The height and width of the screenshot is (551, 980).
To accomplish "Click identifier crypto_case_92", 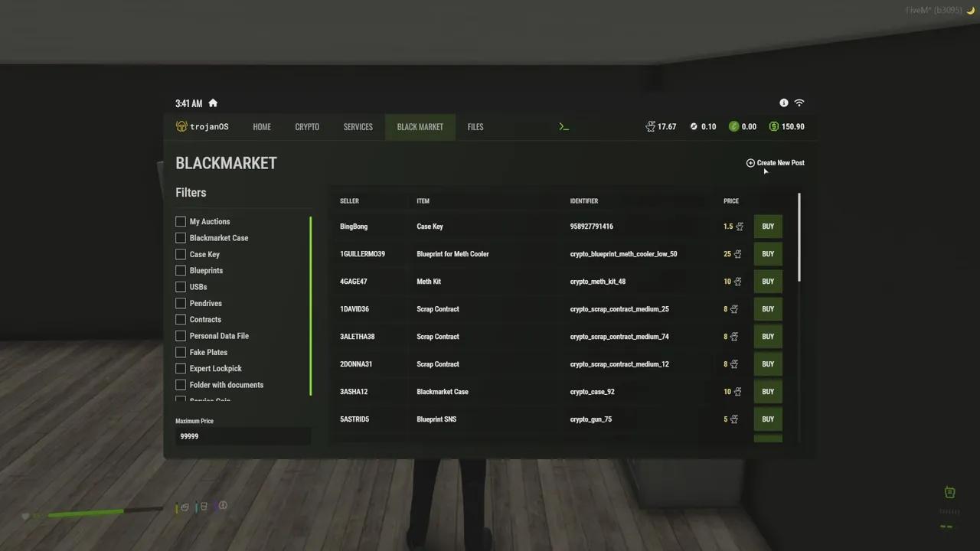I will (x=593, y=392).
